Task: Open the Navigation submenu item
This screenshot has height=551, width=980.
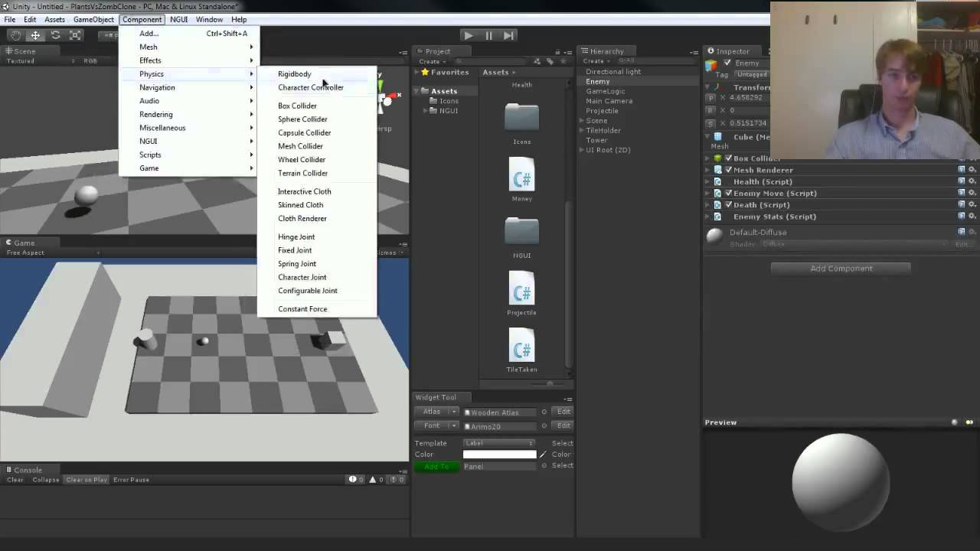Action: (x=188, y=87)
